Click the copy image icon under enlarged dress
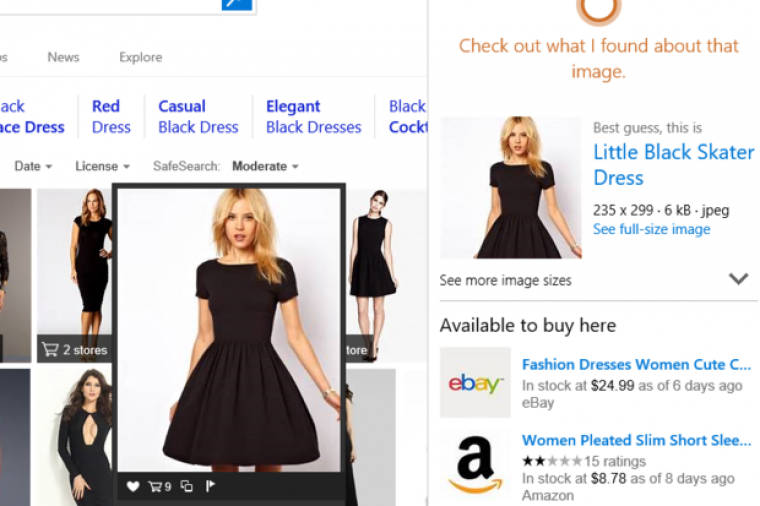The image size is (760, 506). pos(187,486)
